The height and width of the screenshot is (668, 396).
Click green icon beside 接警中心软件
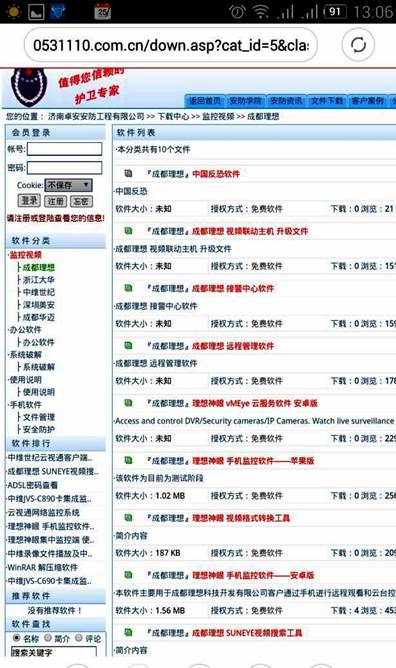pos(128,288)
